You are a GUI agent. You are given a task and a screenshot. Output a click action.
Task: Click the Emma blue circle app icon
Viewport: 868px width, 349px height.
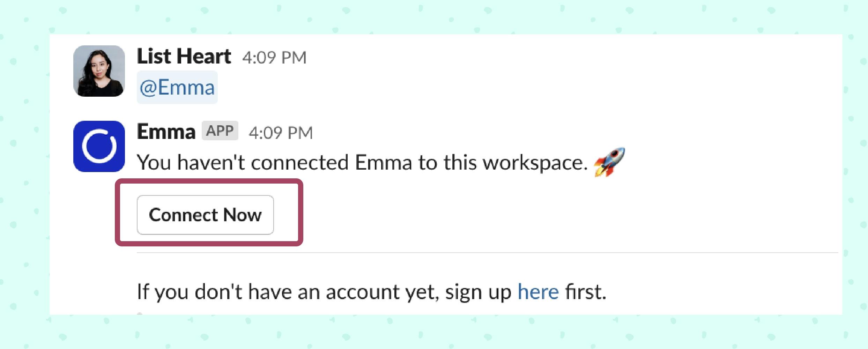pyautogui.click(x=99, y=146)
